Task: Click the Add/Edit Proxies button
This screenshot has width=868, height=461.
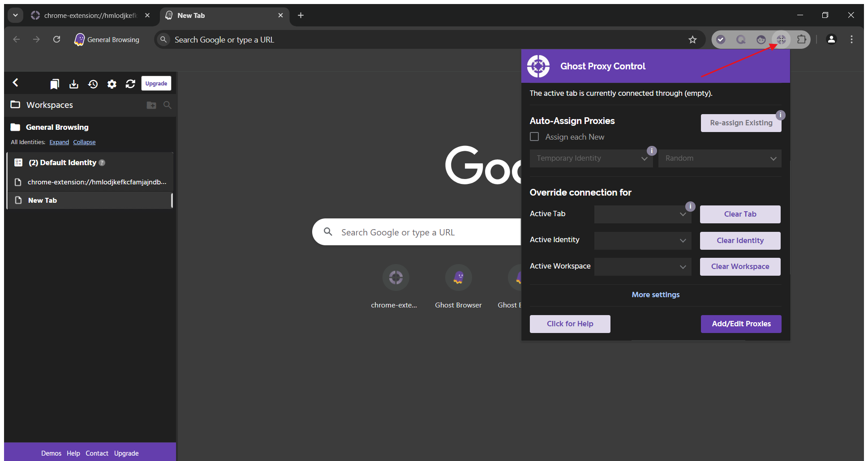Action: click(741, 324)
